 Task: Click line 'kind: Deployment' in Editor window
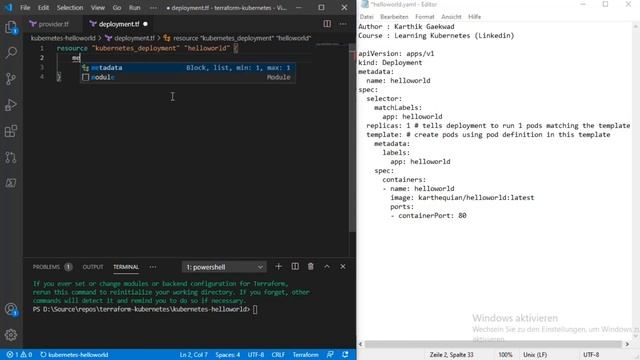click(390, 62)
